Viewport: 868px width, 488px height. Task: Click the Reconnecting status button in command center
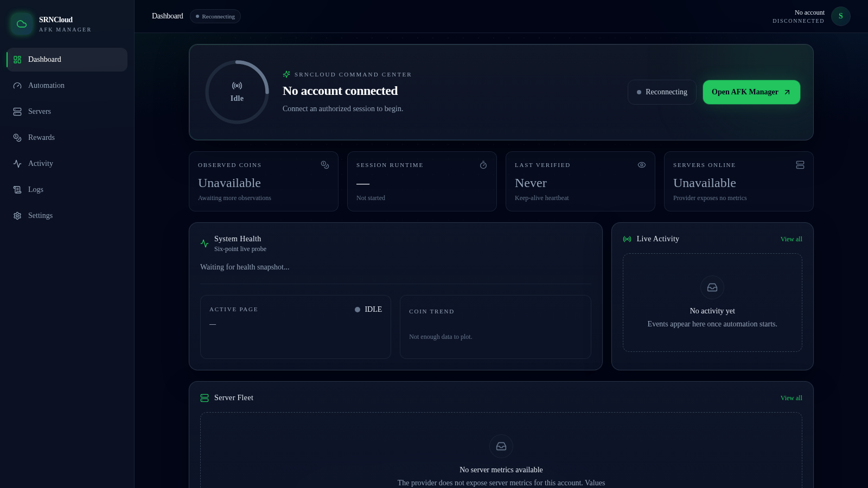662,92
